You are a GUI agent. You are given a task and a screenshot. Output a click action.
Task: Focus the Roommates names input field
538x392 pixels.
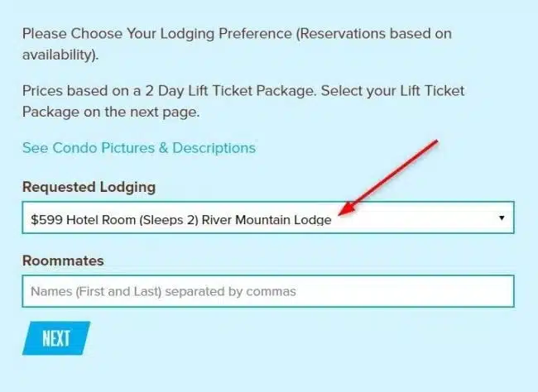(x=267, y=291)
